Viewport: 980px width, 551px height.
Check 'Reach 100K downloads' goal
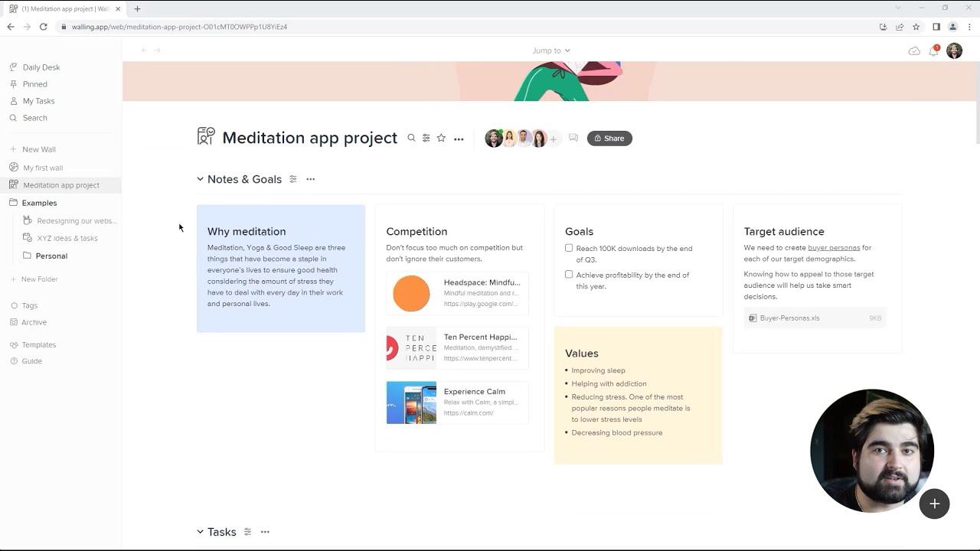[x=569, y=248]
